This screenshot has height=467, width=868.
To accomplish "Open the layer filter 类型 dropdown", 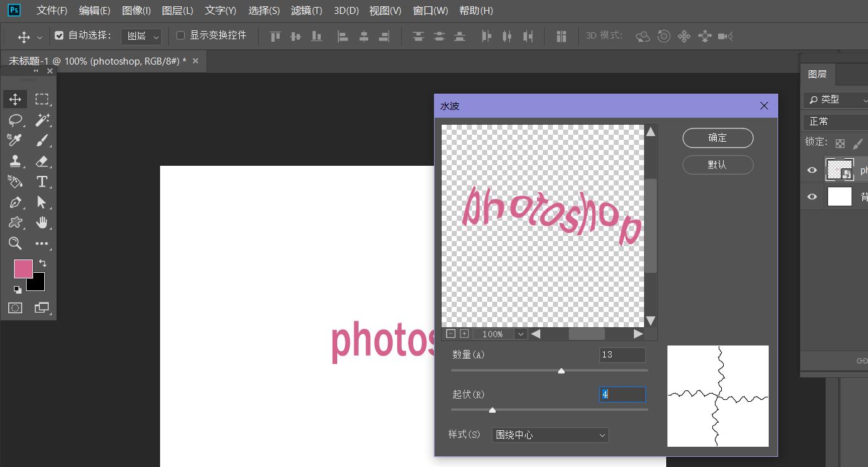I will coord(836,99).
